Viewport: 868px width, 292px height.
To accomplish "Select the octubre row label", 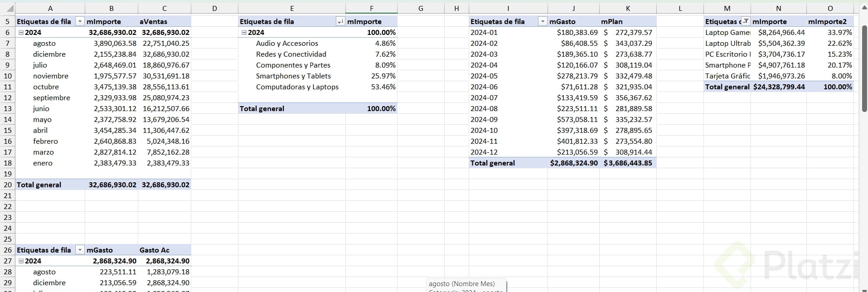I will click(x=46, y=87).
